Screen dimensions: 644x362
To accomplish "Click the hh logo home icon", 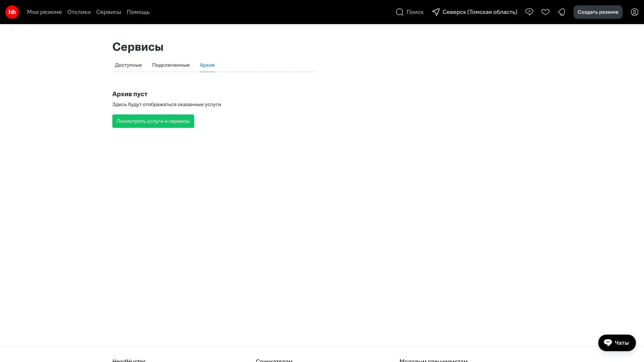I will click(12, 12).
